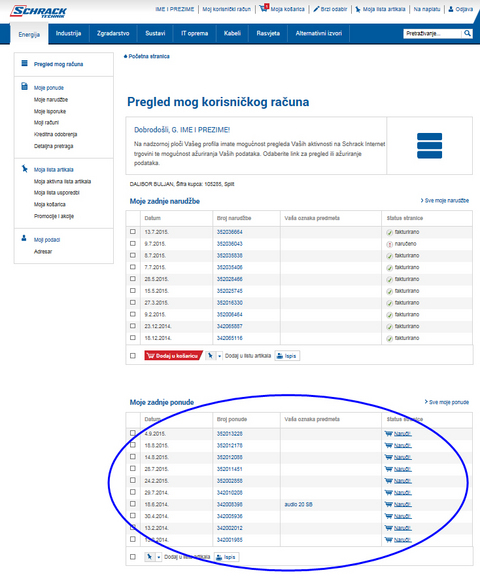Click the 'audio 20 S8' cell

coord(298,504)
